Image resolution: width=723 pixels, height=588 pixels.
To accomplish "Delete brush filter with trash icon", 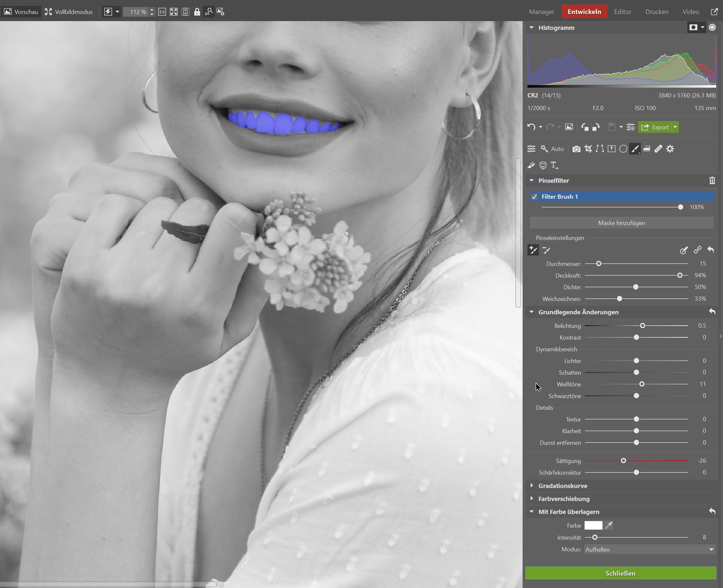I will 712,181.
